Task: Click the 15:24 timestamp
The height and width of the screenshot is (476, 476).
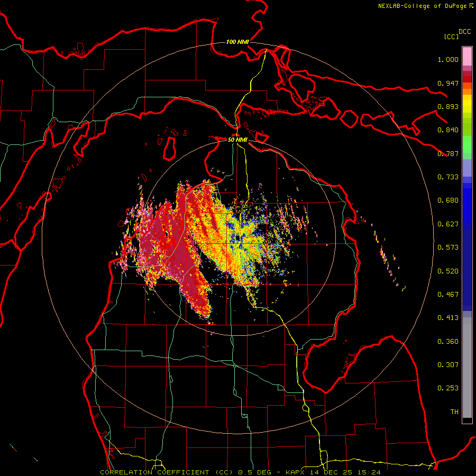Action: click(369, 472)
